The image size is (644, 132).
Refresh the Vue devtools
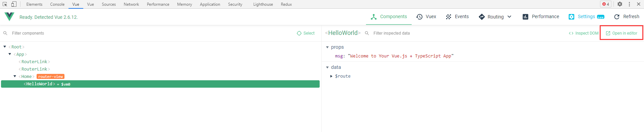coord(627,16)
